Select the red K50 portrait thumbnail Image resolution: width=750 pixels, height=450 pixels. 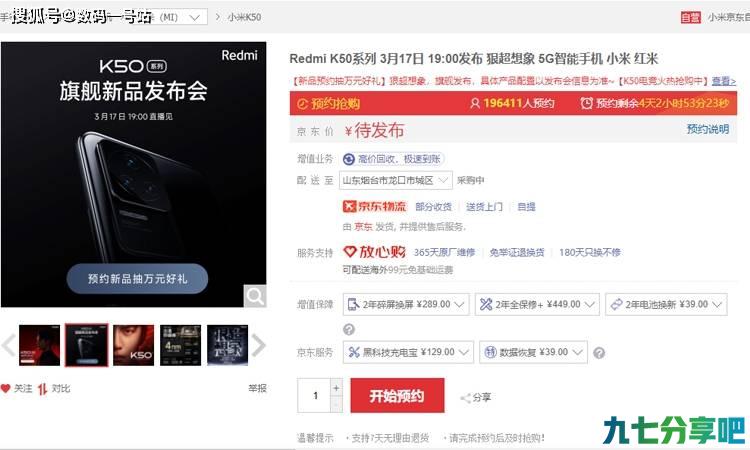(x=133, y=345)
